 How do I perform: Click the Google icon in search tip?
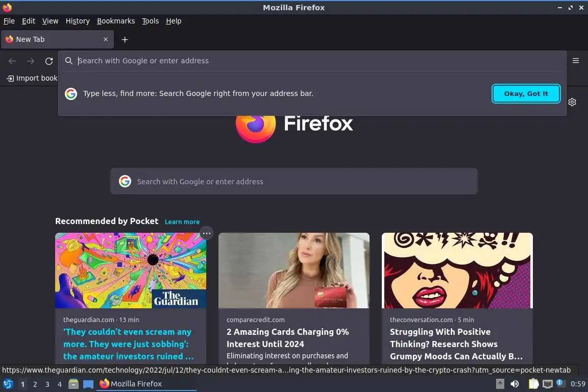[x=71, y=94]
